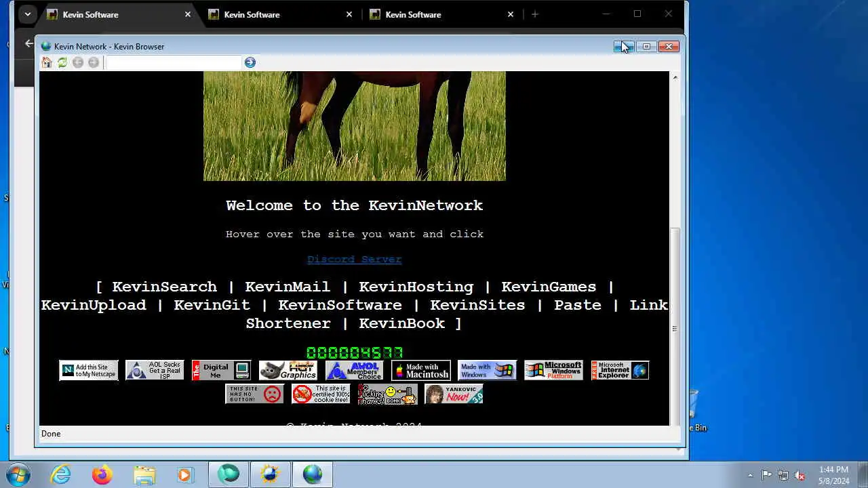The width and height of the screenshot is (868, 488).
Task: Open KevinUpload site link
Action: click(x=94, y=305)
